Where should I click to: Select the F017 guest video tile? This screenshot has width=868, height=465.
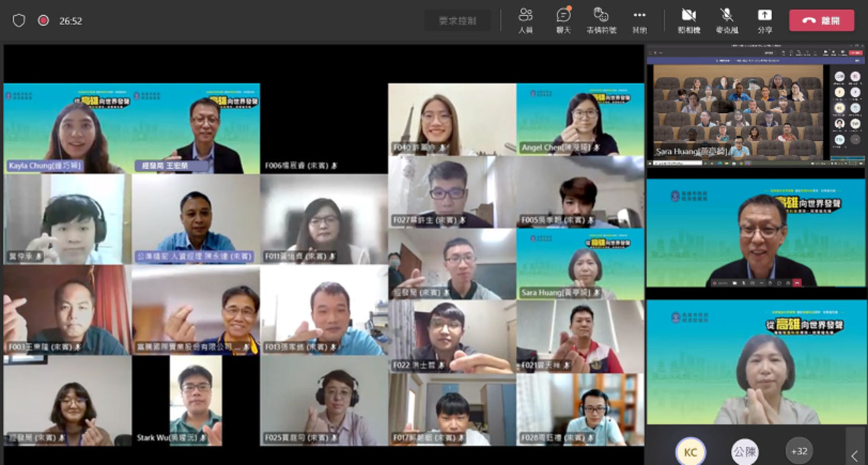tap(452, 409)
